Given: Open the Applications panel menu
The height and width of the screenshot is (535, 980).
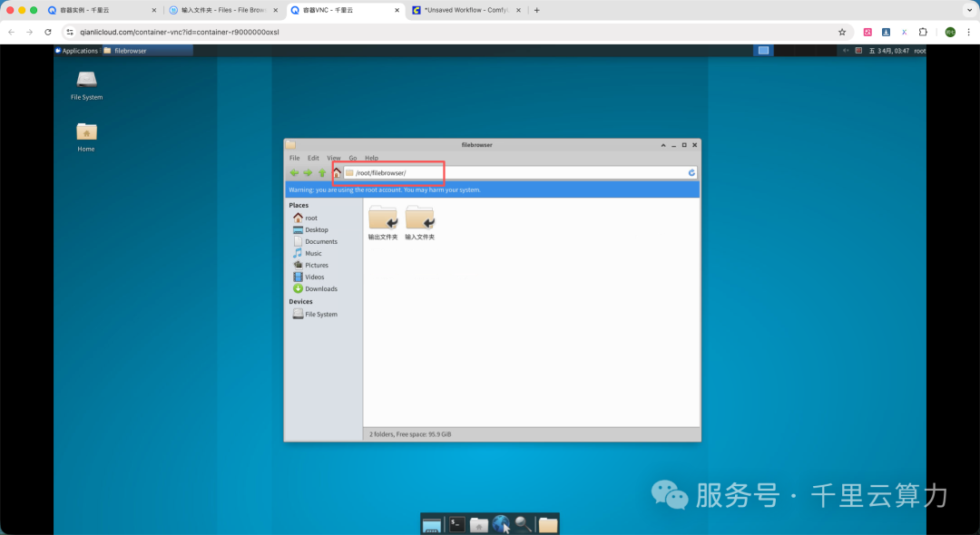Looking at the screenshot, I should (x=77, y=51).
